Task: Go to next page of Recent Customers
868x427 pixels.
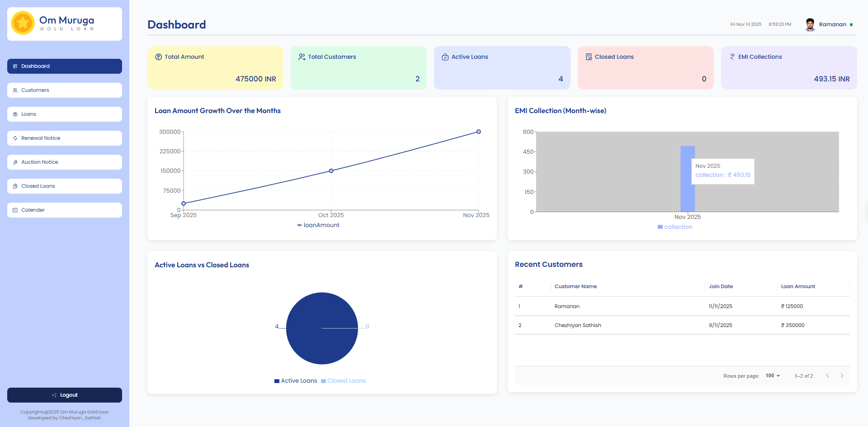Action: [842, 376]
